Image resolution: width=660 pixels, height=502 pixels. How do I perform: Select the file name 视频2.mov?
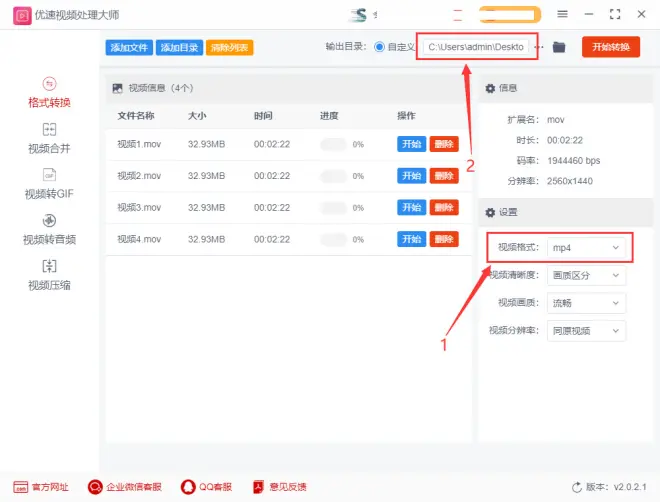click(x=139, y=176)
